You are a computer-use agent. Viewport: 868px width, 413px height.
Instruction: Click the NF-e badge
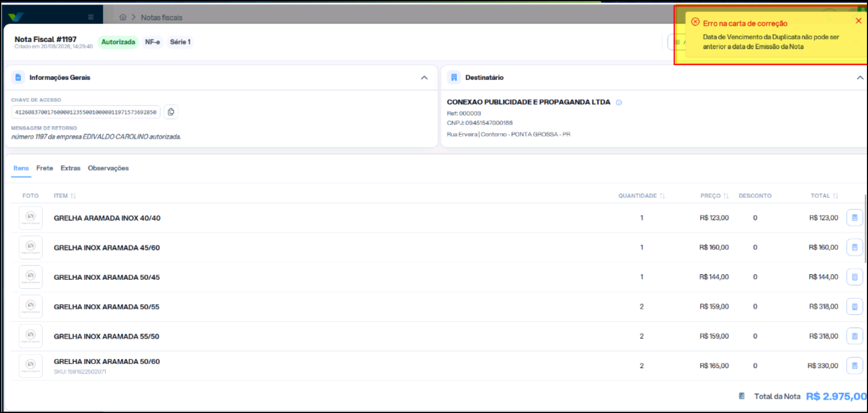pyautogui.click(x=153, y=42)
